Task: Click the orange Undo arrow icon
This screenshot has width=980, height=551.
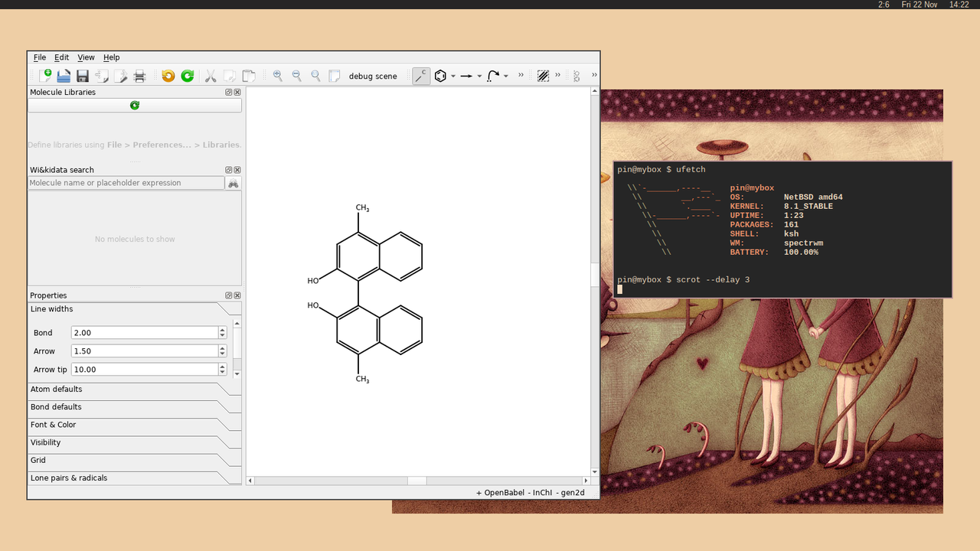Action: tap(168, 76)
